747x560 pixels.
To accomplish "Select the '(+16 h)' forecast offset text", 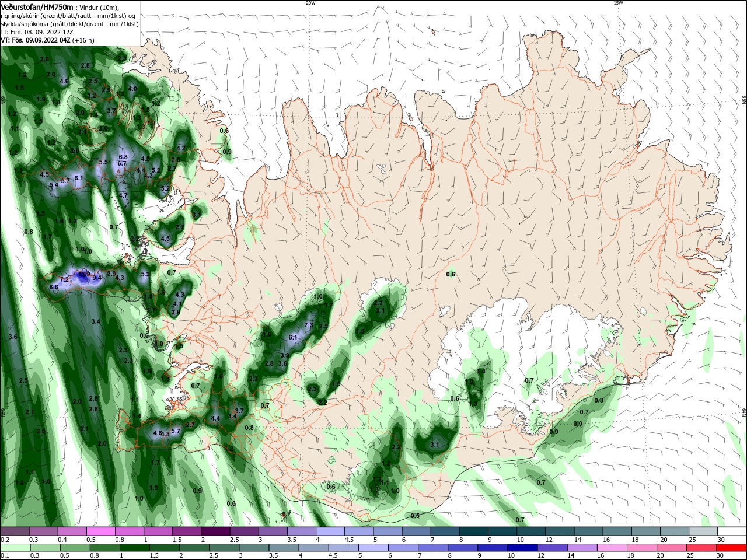I will click(x=83, y=40).
